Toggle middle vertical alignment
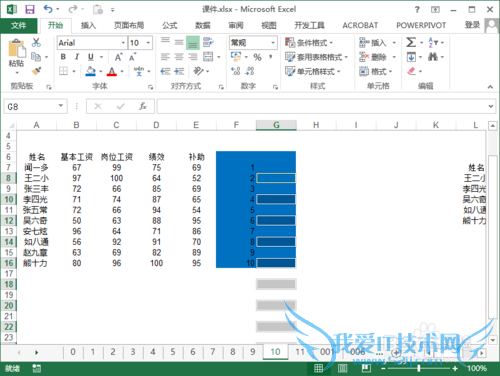Screen dimensions: 500x376 pos(179,42)
